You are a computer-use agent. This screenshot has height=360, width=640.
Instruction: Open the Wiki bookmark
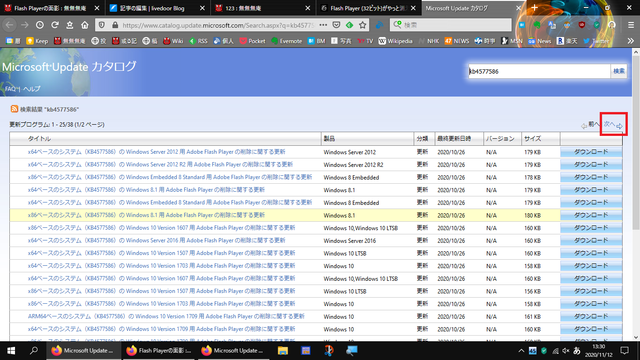173,41
